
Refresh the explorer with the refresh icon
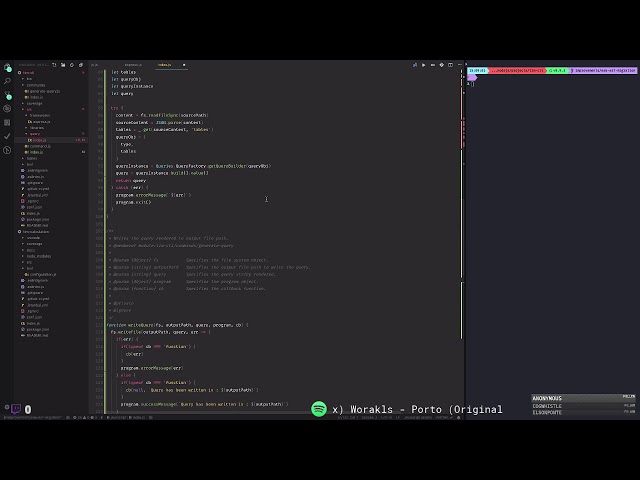(x=72, y=65)
